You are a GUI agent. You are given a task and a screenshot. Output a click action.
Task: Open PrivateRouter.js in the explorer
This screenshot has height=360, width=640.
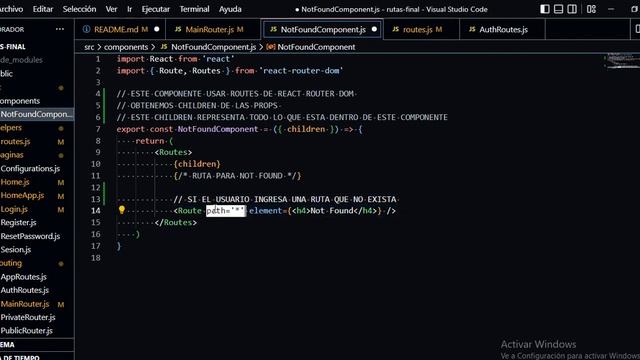[x=37, y=317]
